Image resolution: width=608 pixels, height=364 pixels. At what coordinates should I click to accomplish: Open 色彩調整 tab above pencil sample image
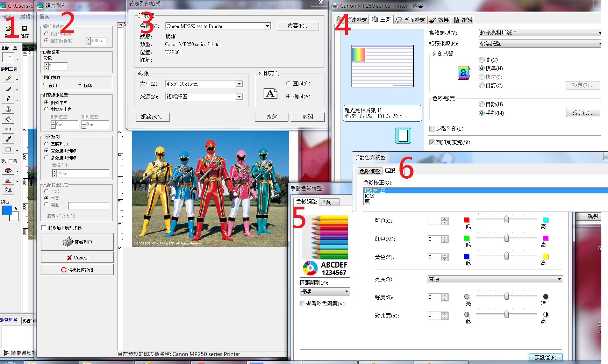306,201
